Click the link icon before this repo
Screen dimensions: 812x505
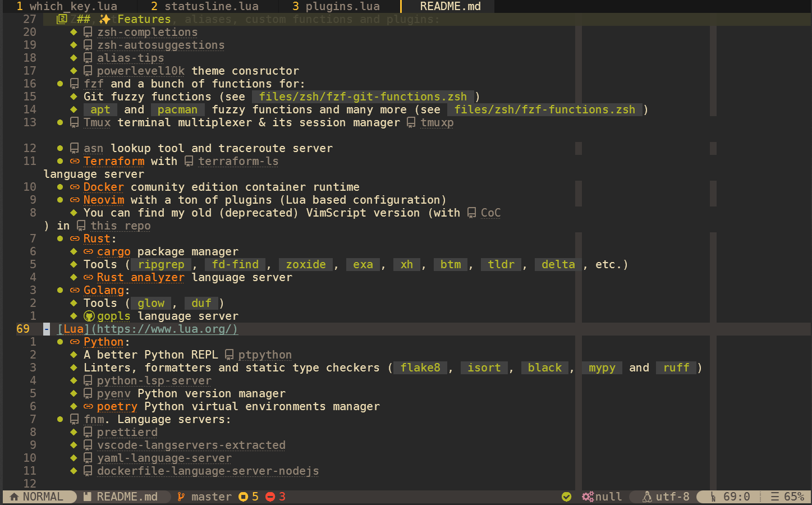point(81,226)
